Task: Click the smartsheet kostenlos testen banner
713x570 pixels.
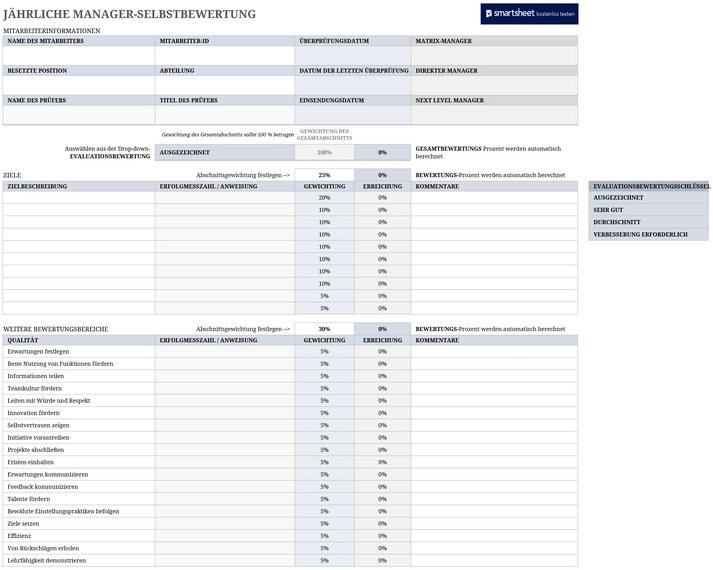Action: pos(529,14)
